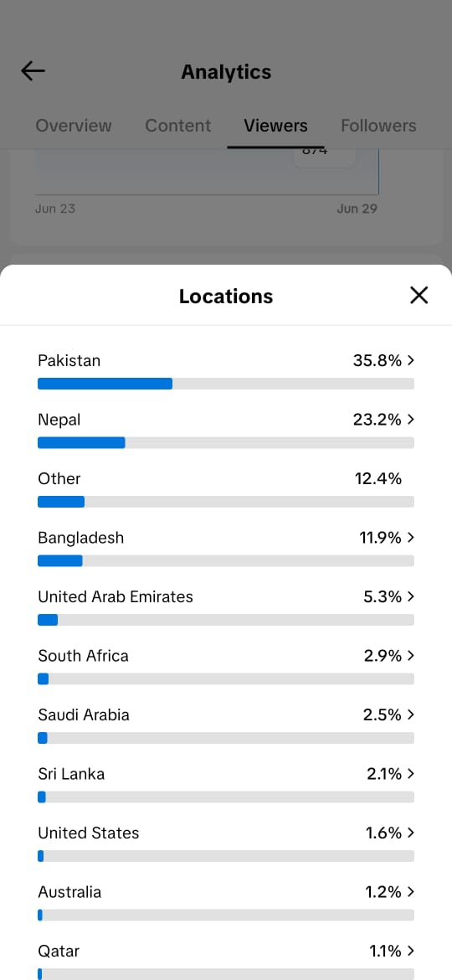Open Sri Lanka chevron arrow
Viewport: 452px width, 980px height.
(x=411, y=774)
